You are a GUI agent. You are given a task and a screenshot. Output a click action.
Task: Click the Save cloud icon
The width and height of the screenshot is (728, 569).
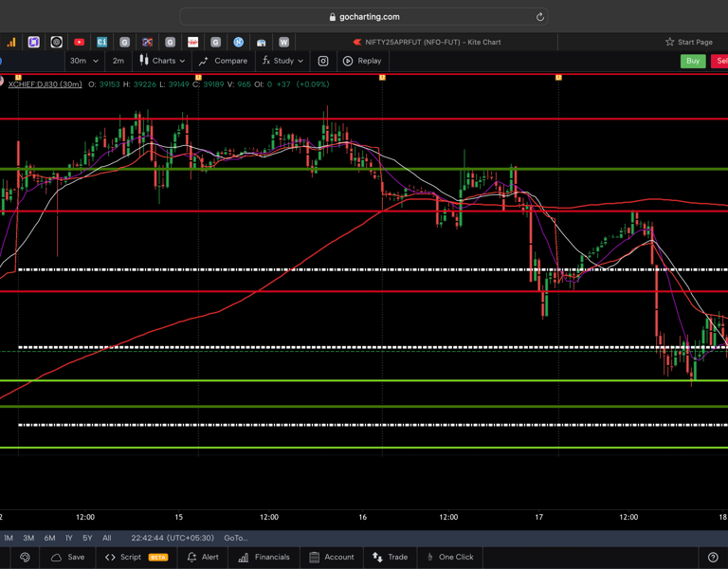pos(56,557)
